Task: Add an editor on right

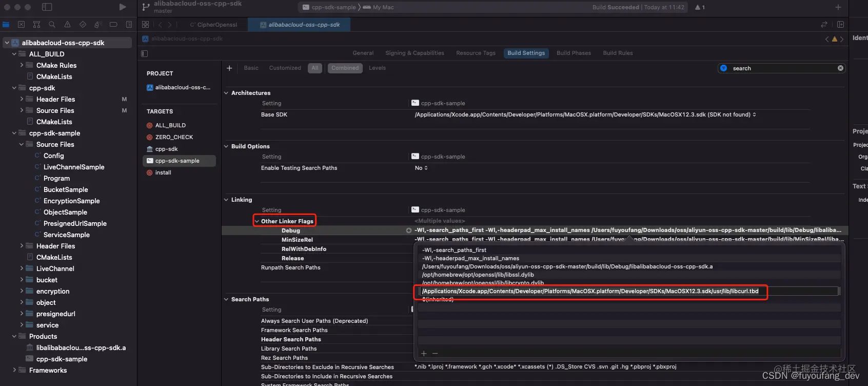Action: (x=841, y=24)
